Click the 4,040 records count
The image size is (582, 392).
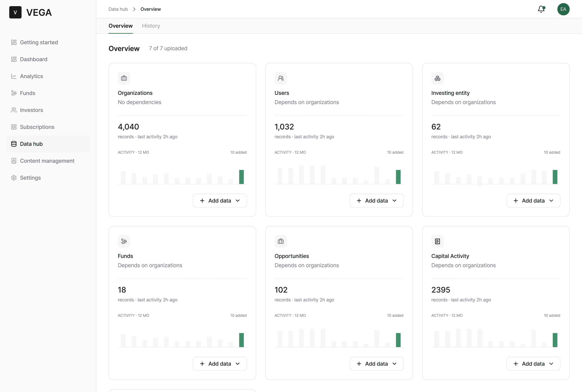[x=128, y=127]
